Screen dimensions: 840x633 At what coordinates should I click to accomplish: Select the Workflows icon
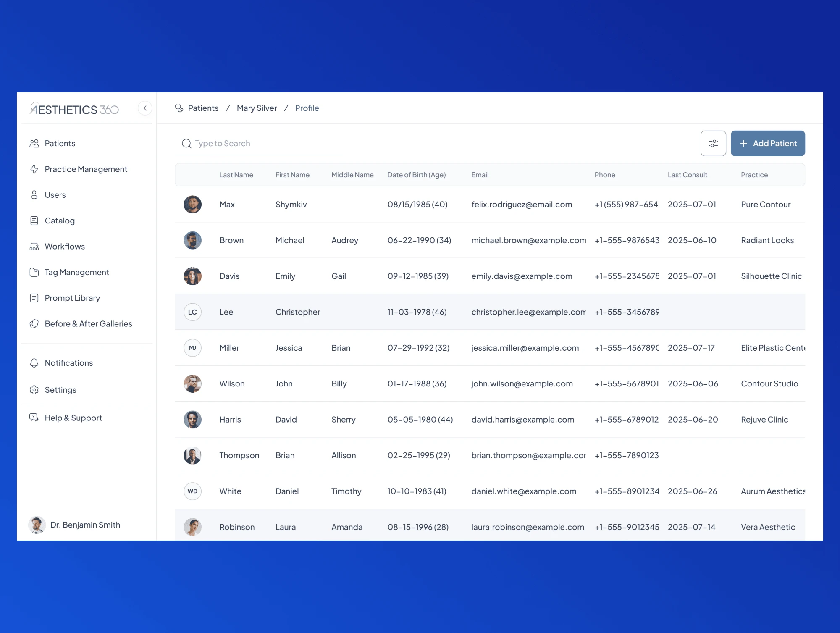(x=34, y=247)
